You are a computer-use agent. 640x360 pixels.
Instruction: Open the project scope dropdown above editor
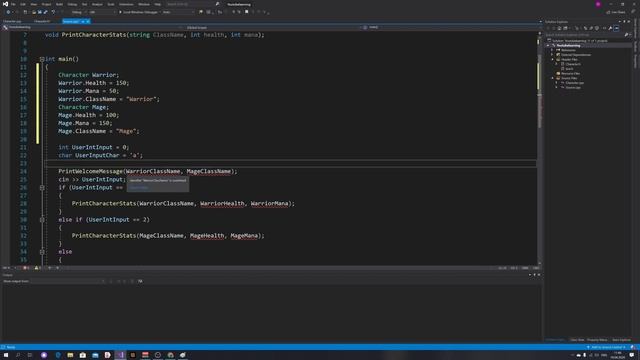pos(92,27)
